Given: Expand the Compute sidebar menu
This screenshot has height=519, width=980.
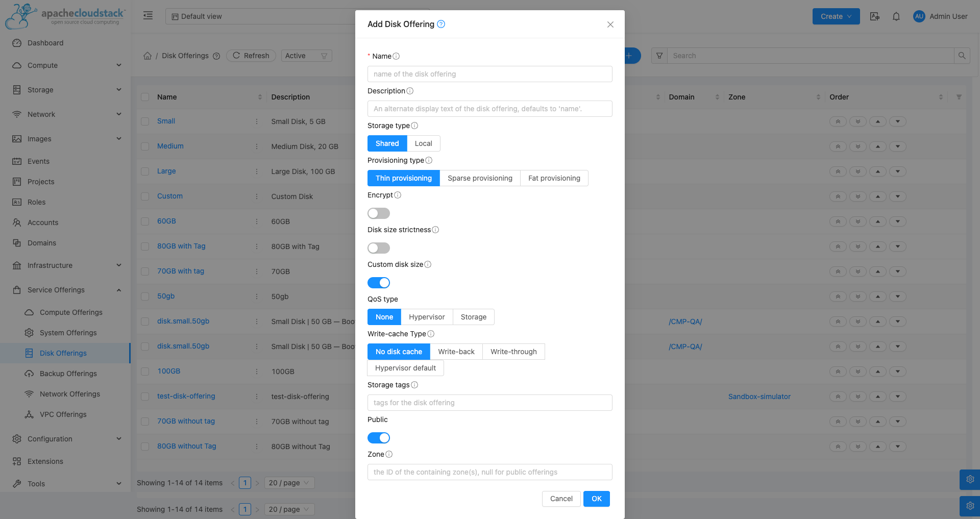Looking at the screenshot, I should [x=65, y=65].
